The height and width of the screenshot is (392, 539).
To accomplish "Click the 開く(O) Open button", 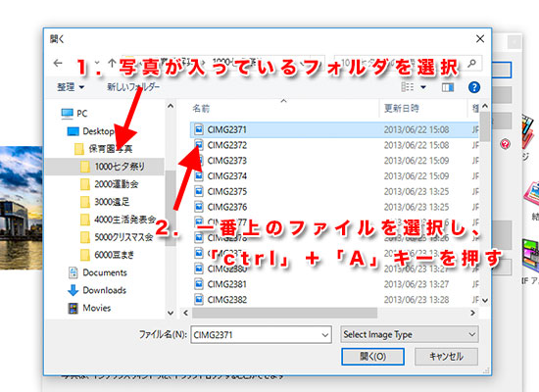I will [x=372, y=357].
